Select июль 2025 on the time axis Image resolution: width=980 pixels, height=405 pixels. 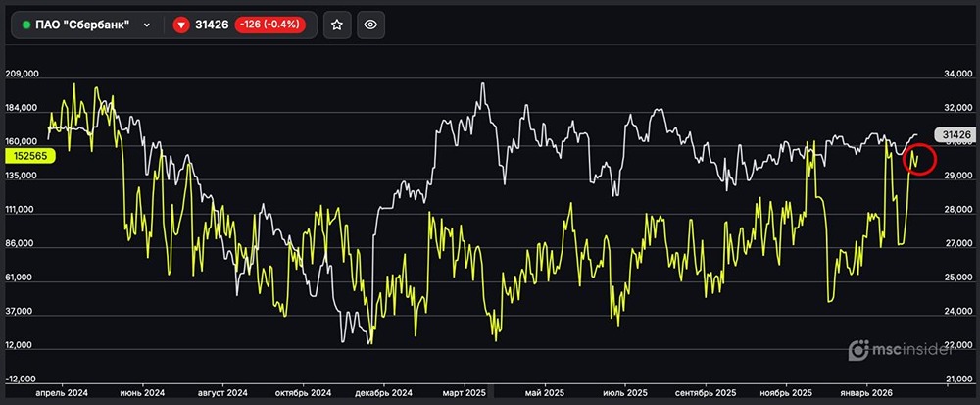click(625, 393)
